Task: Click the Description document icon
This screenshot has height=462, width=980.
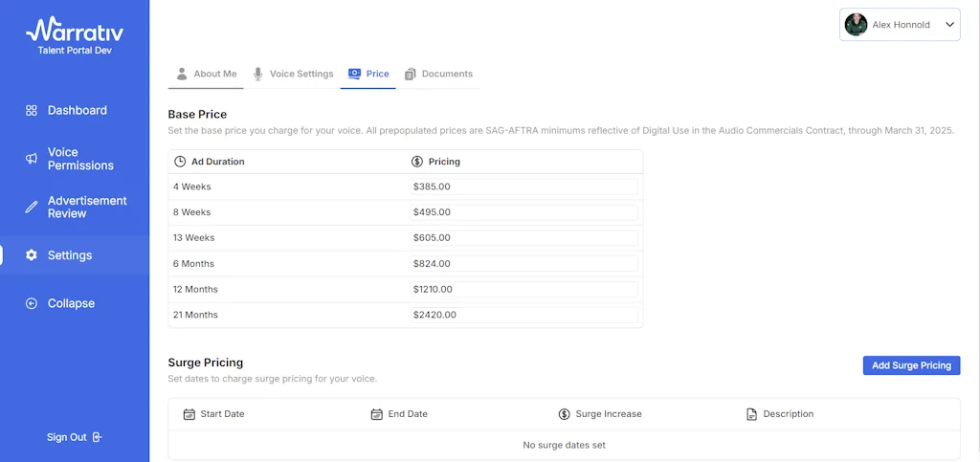Action: tap(752, 414)
